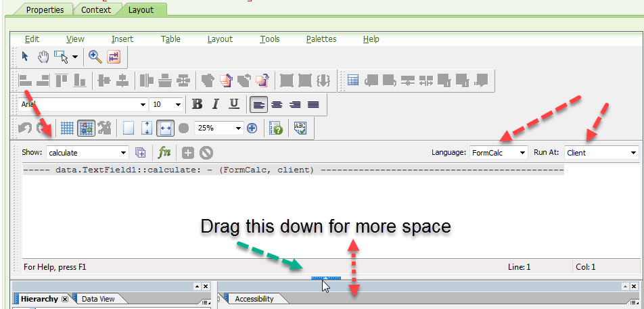Switch to the Data View tab
Viewport: 644px width, 309px height.
tap(98, 299)
